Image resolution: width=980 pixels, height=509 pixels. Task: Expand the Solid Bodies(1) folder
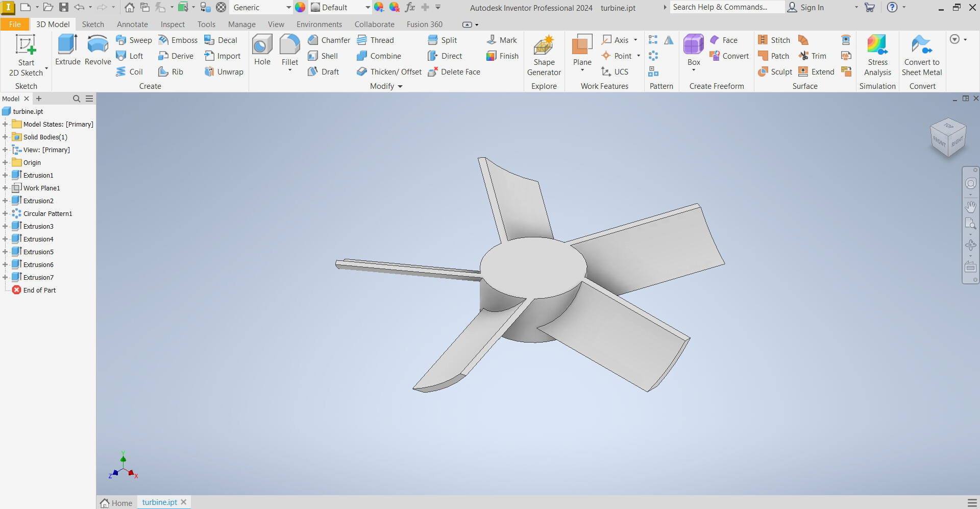(5, 137)
